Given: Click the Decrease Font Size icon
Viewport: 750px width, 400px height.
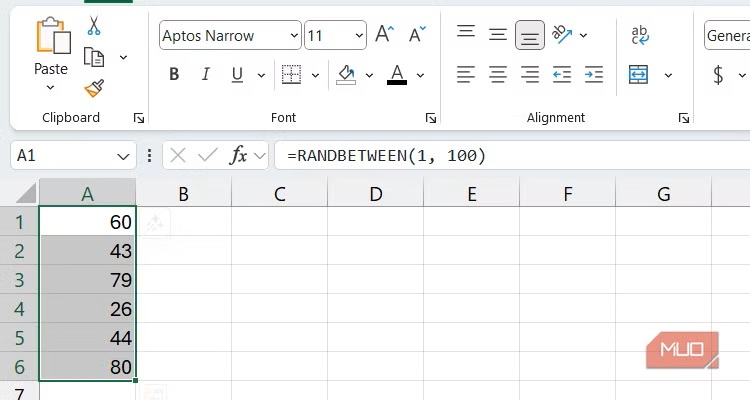Looking at the screenshot, I should pos(420,35).
